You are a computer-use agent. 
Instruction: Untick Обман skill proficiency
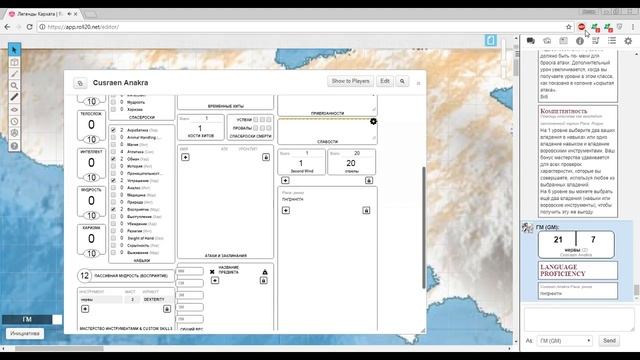click(x=113, y=159)
